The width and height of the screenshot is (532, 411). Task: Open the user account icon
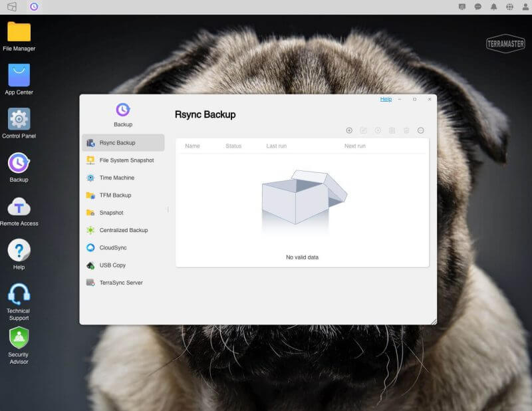(x=525, y=7)
